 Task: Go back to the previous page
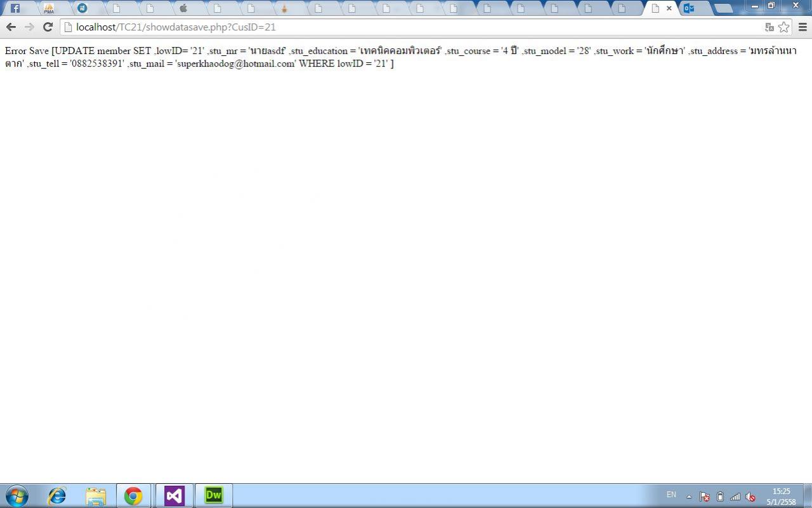coord(11,27)
